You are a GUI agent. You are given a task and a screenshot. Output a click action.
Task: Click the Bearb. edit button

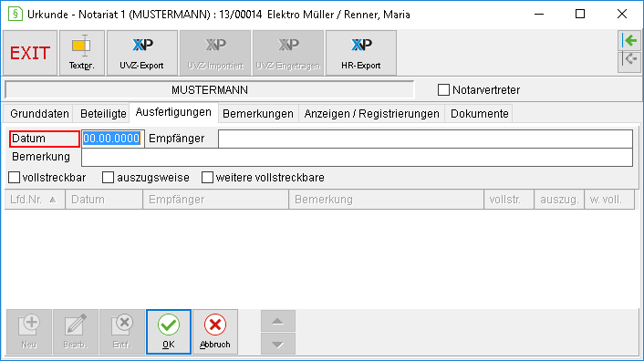tap(76, 332)
